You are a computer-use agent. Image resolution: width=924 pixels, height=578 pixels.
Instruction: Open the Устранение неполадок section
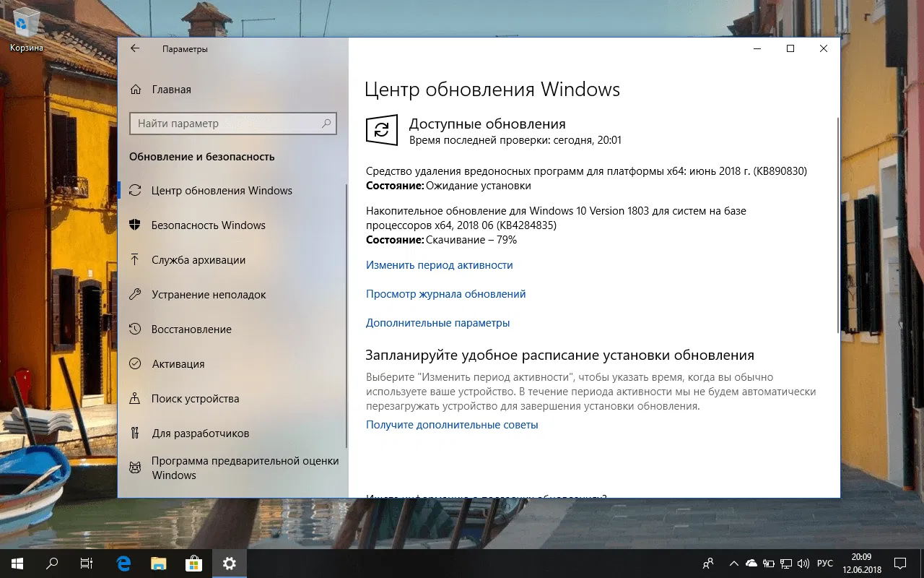tap(209, 294)
